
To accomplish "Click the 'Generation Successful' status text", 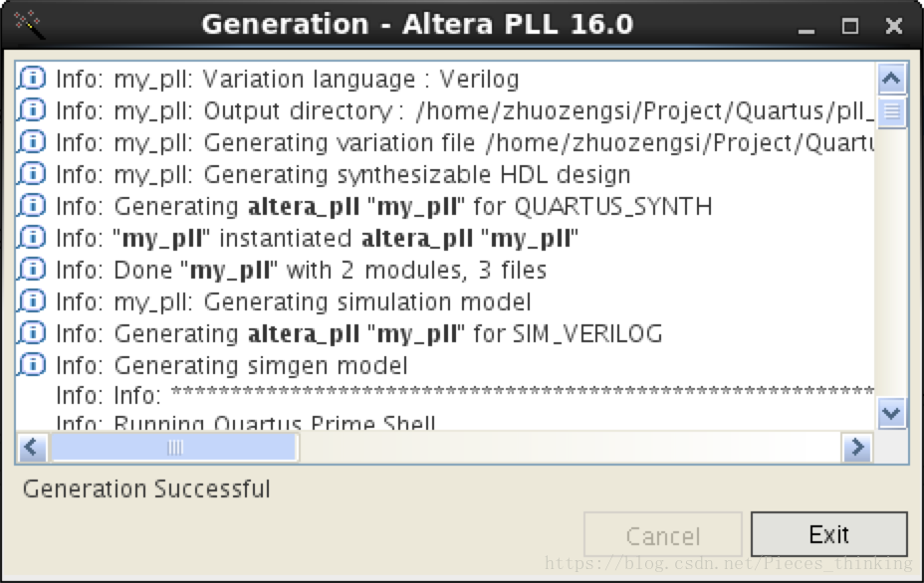I will [x=146, y=488].
